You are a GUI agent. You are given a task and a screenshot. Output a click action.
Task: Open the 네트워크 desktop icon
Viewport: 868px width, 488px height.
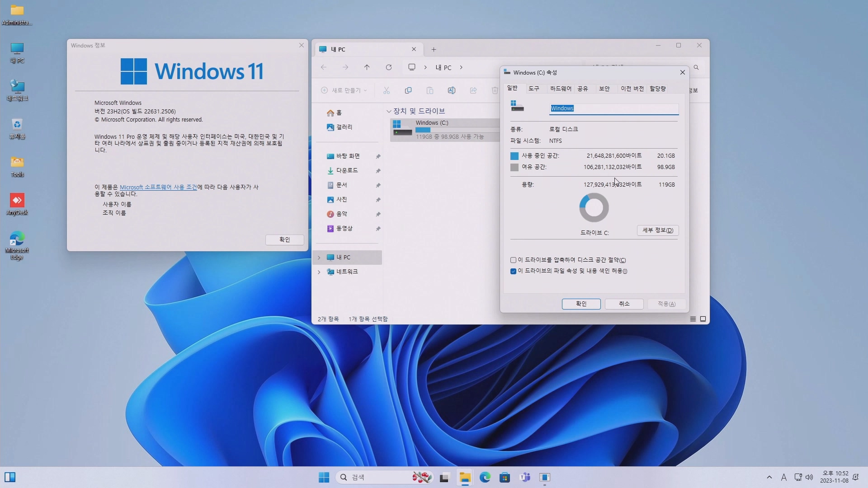point(17,90)
